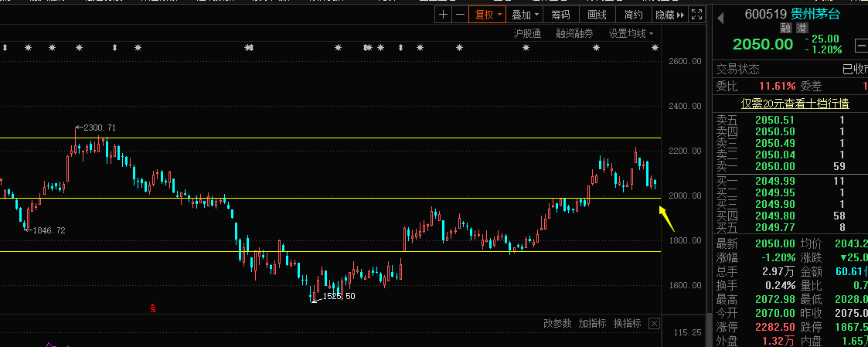The image size is (868, 347).
Task: Open the 复权 dropdown
Action: tap(487, 15)
